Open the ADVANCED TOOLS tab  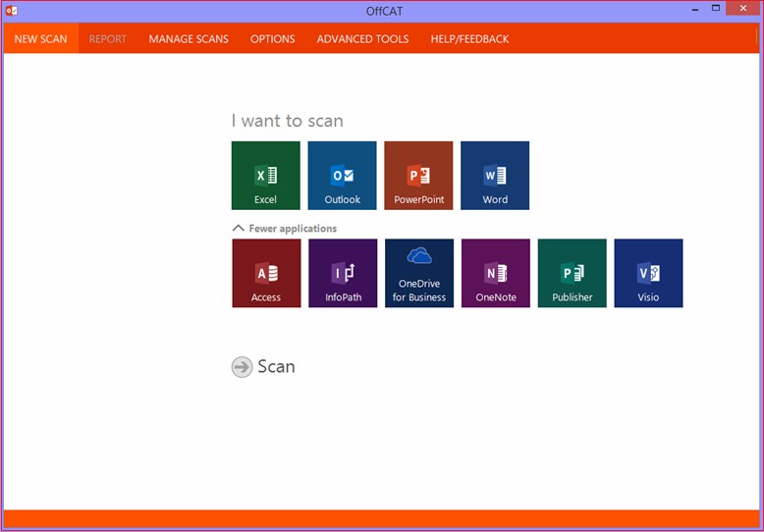[362, 39]
